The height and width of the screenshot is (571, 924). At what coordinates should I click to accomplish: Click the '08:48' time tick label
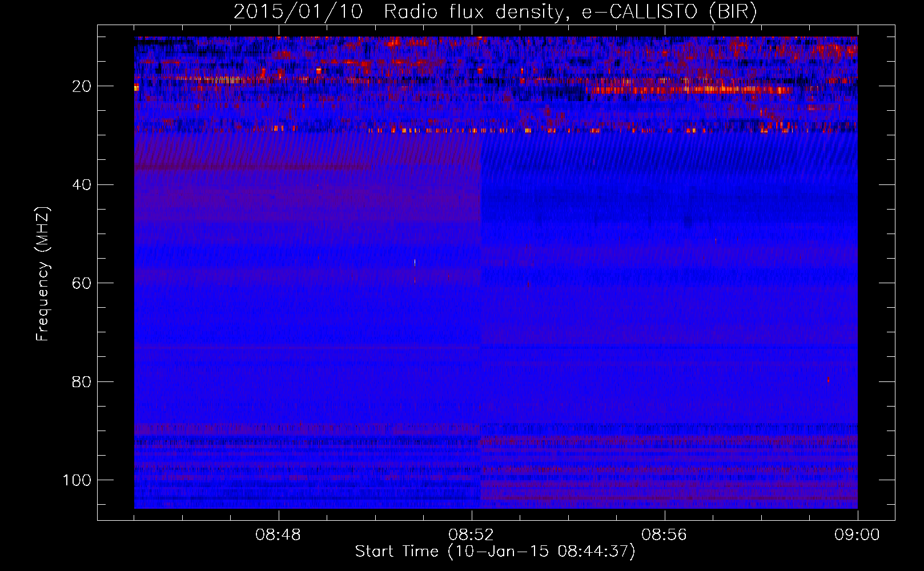point(278,535)
